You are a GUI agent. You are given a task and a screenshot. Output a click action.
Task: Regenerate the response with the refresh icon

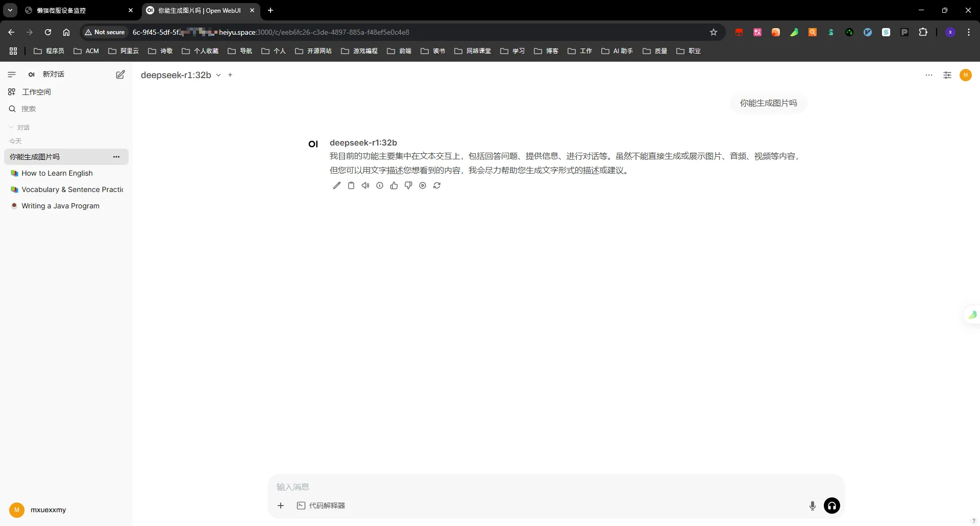pos(437,185)
